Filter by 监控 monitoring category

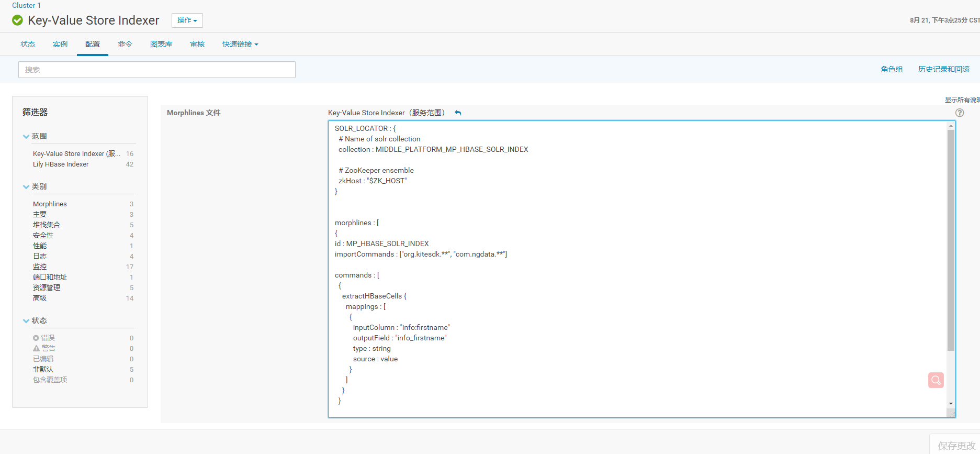point(40,267)
